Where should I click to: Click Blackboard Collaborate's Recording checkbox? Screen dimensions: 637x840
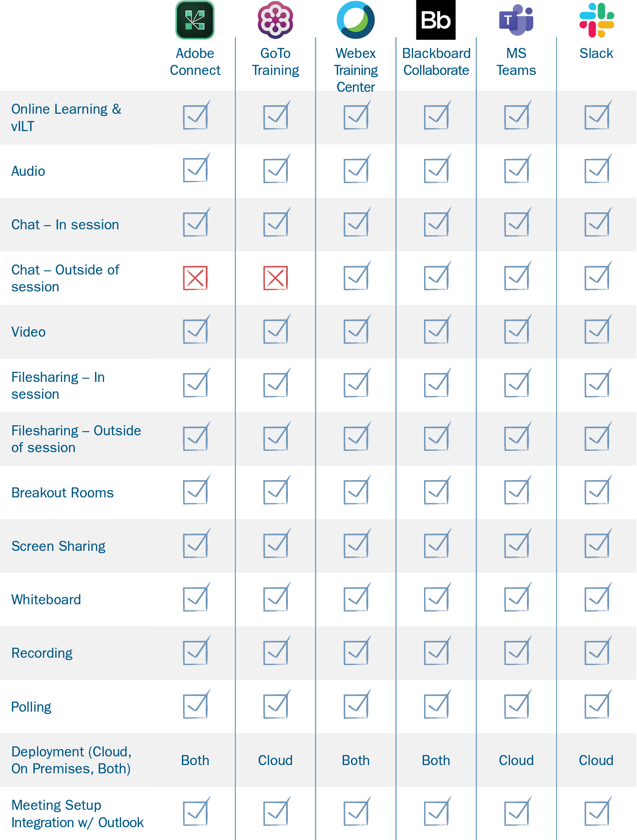pyautogui.click(x=436, y=653)
